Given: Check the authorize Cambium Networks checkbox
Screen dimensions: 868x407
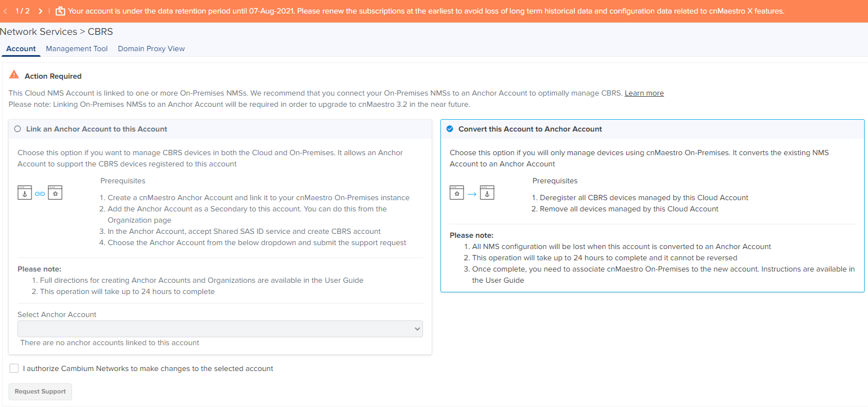Looking at the screenshot, I should click(x=14, y=368).
